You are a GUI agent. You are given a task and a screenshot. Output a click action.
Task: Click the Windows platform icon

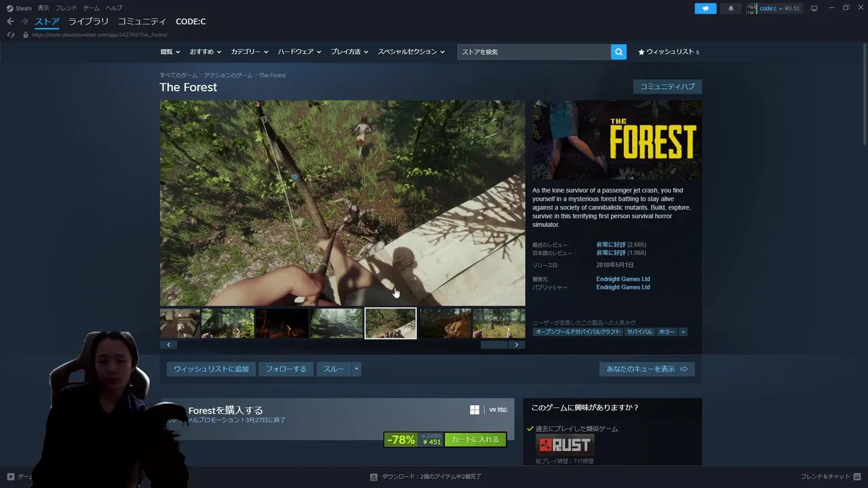pyautogui.click(x=475, y=409)
